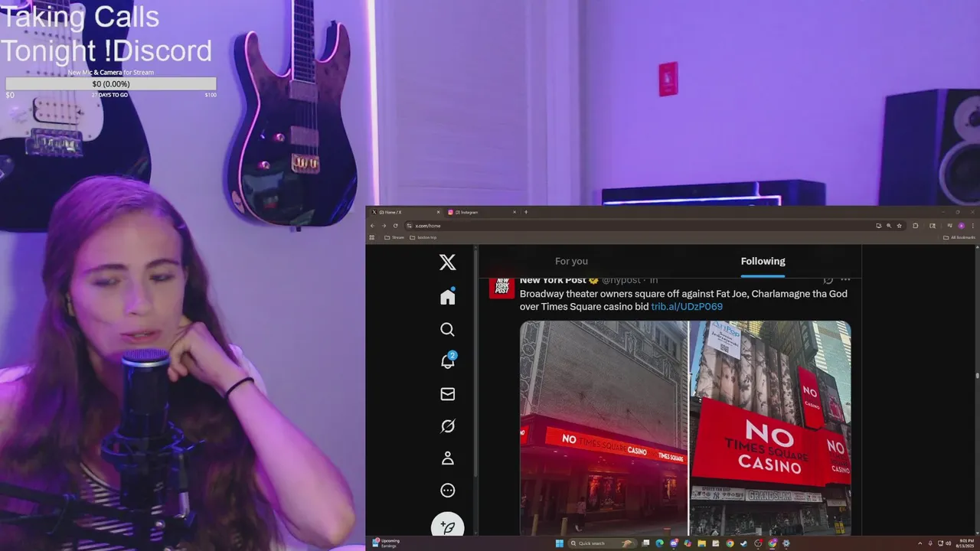Image resolution: width=980 pixels, height=551 pixels.
Task: Click the Grok explain icon on the post
Action: [x=828, y=280]
